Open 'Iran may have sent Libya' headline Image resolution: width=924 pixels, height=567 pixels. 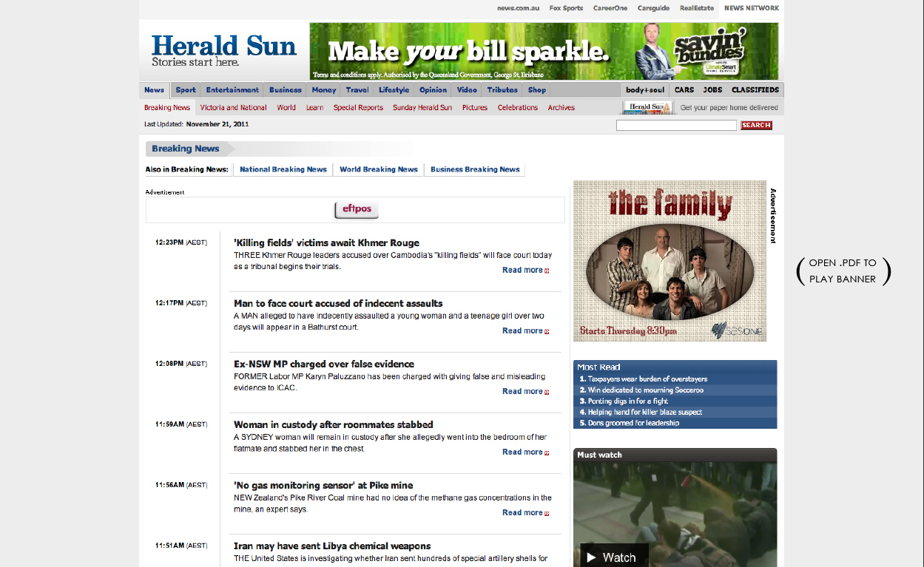pos(332,546)
